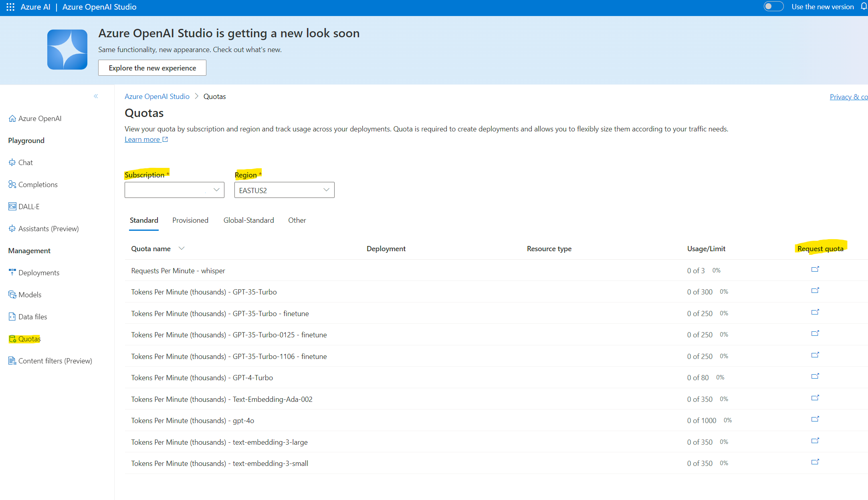Viewport: 868px width, 500px height.
Task: Open Completions playground in sidebar
Action: pos(33,185)
